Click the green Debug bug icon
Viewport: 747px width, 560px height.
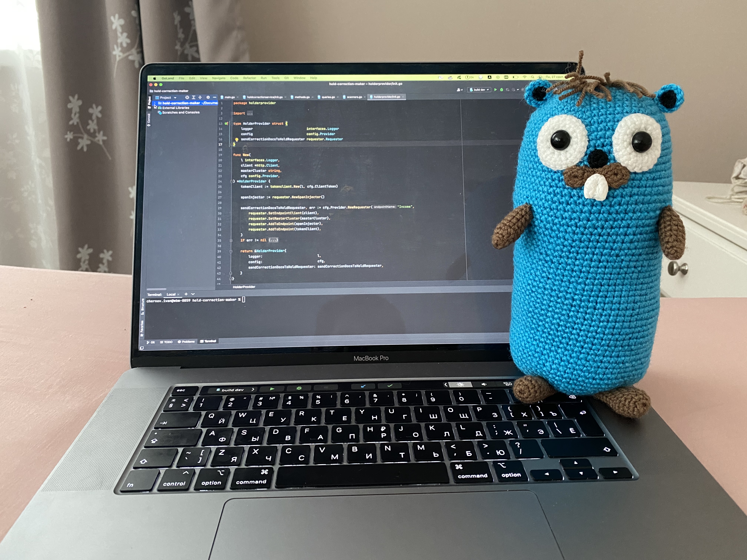[x=502, y=90]
